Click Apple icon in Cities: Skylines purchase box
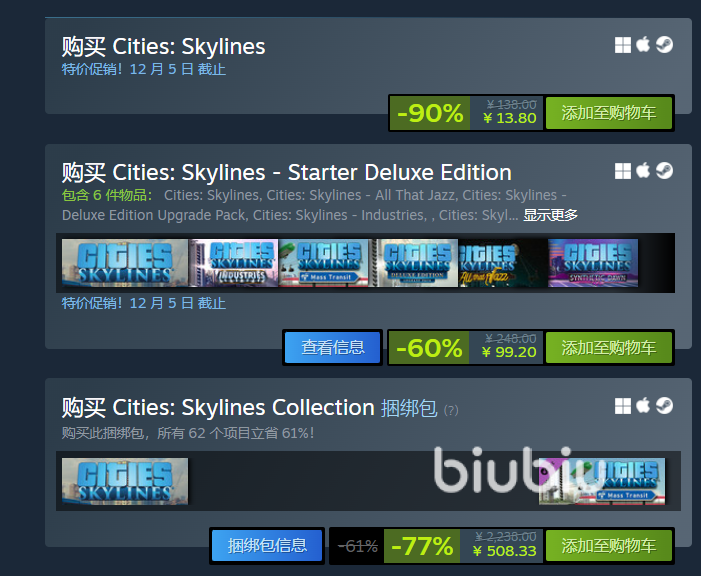 [643, 44]
